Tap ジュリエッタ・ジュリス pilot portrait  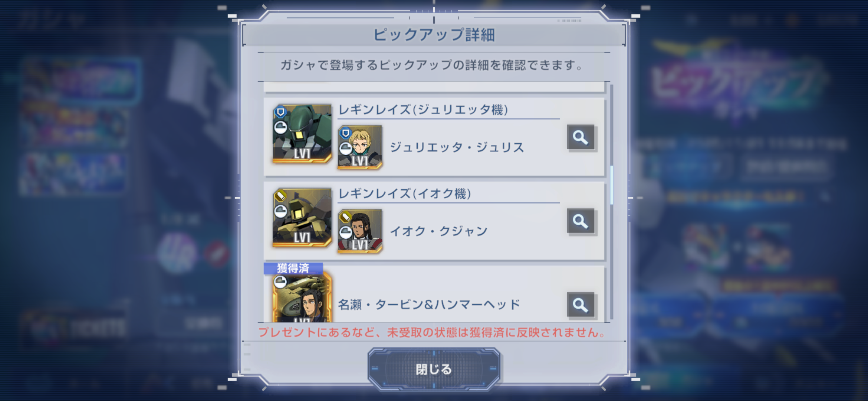click(360, 147)
